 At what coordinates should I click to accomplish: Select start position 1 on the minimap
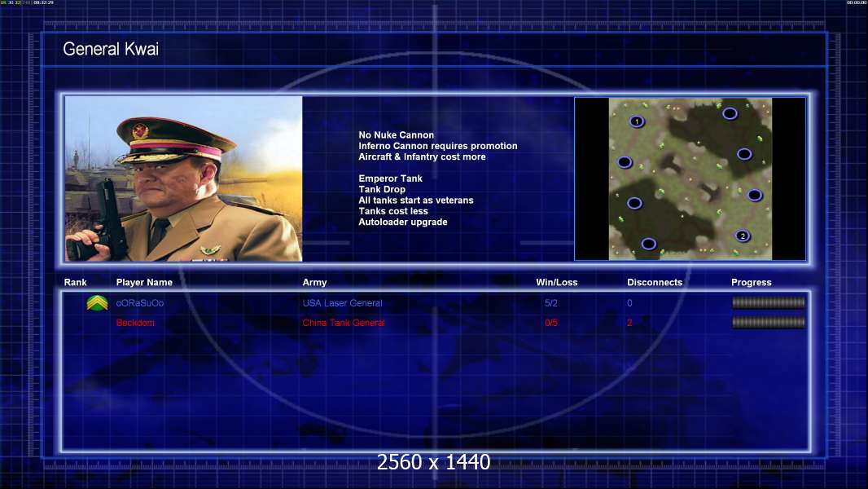[x=637, y=121]
